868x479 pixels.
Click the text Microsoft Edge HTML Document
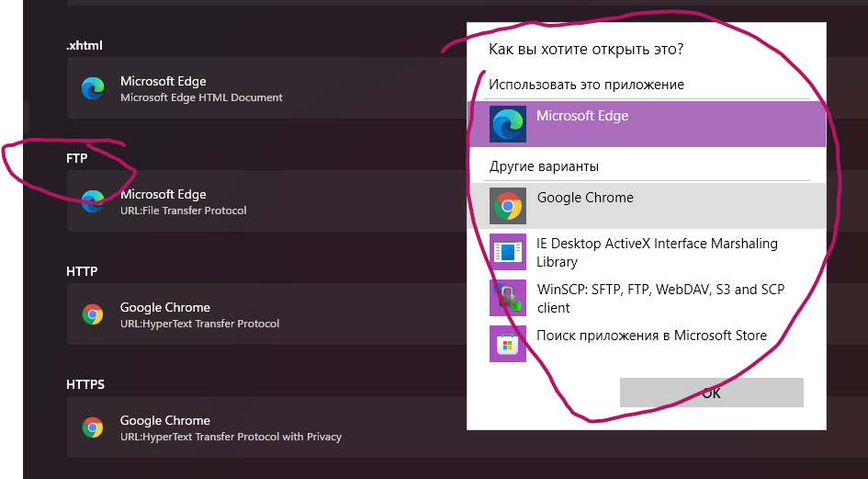[201, 97]
